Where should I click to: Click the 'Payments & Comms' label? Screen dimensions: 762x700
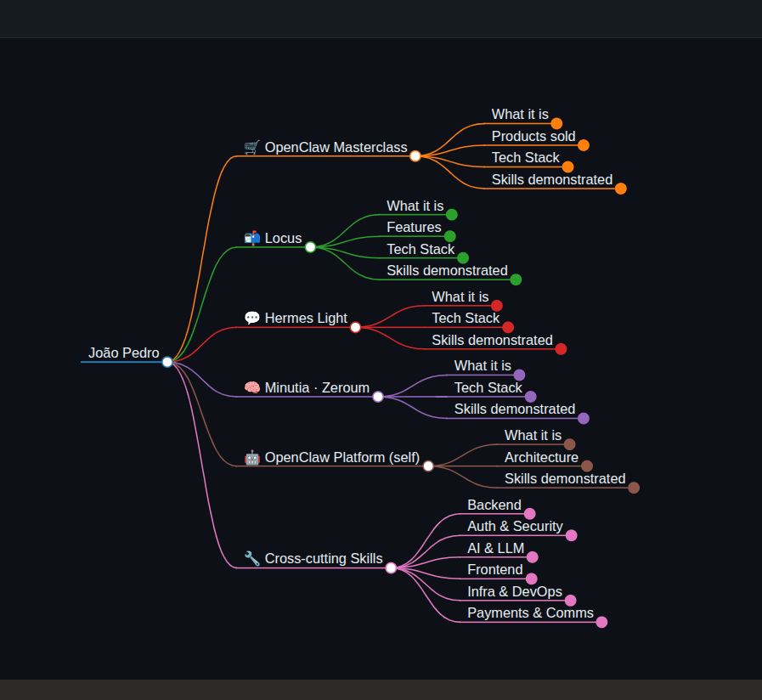point(530,613)
